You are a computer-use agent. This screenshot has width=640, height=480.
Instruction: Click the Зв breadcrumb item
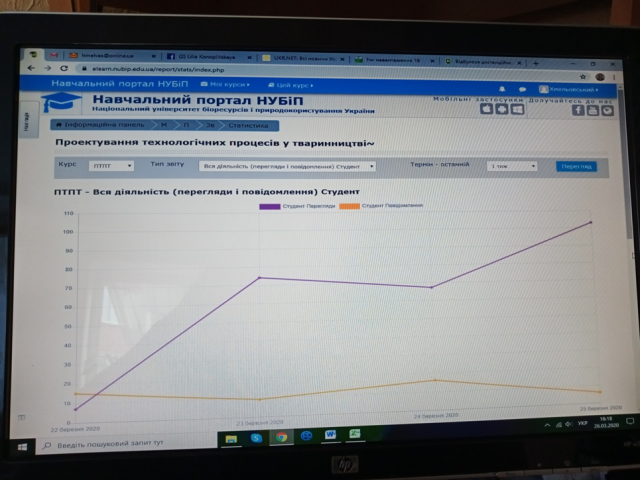(210, 125)
